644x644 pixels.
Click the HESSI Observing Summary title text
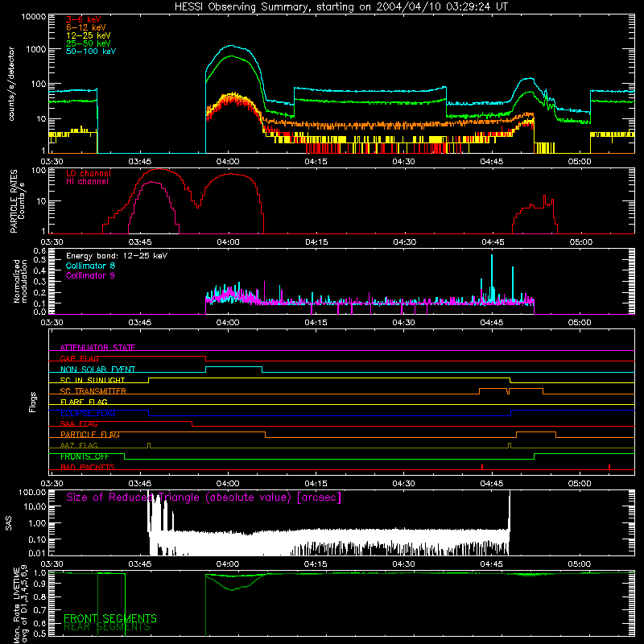[x=341, y=6]
